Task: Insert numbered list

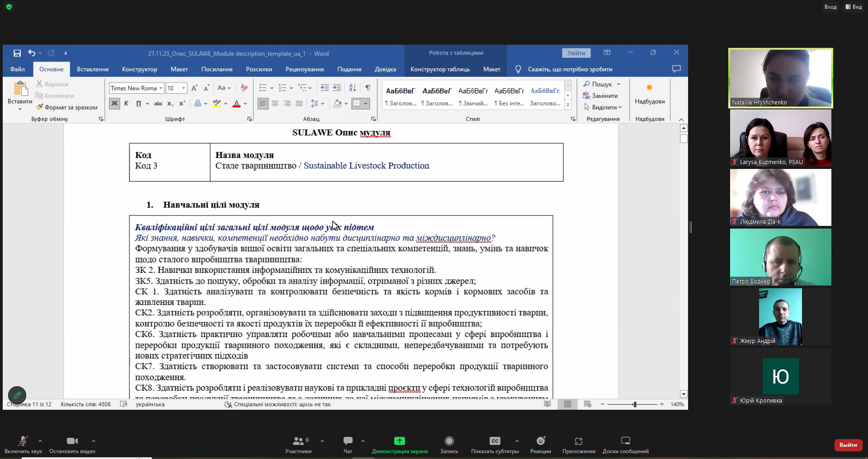Action: tap(283, 88)
